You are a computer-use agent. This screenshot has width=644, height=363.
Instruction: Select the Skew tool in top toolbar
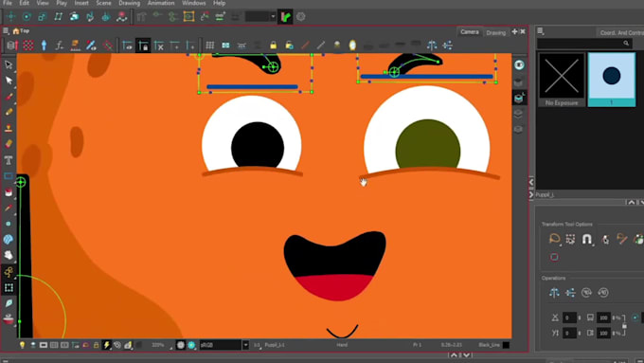(x=59, y=17)
